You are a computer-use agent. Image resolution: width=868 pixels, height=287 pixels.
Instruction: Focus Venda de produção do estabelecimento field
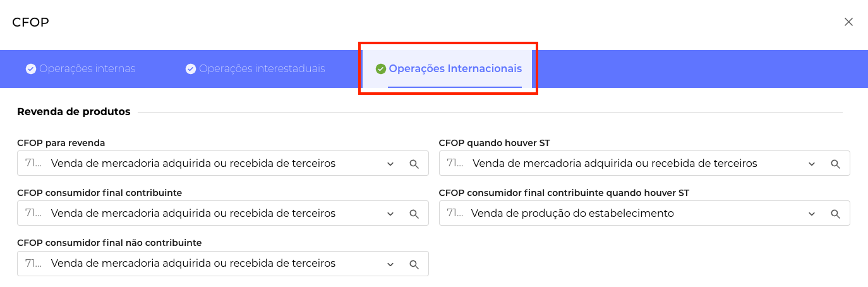[572, 214]
